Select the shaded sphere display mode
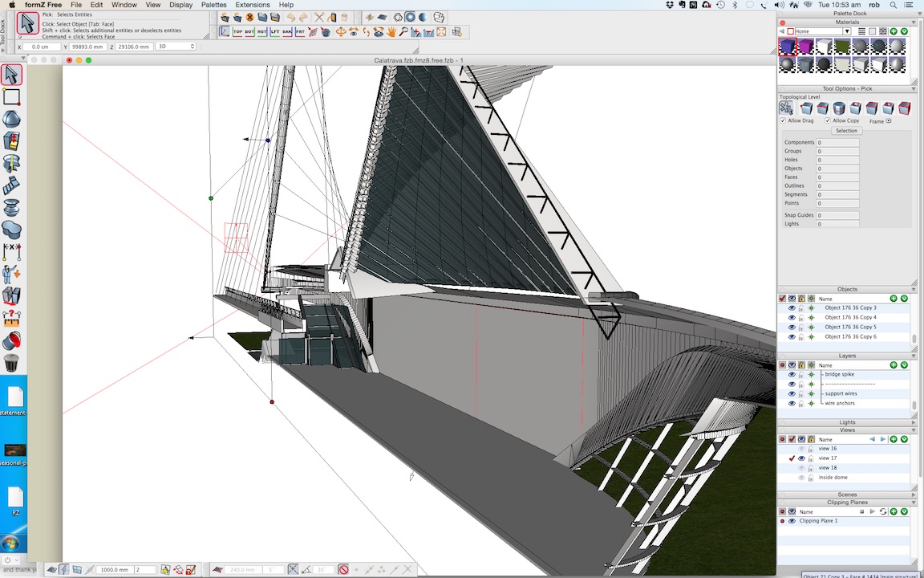This screenshot has width=924, height=578. click(x=410, y=17)
